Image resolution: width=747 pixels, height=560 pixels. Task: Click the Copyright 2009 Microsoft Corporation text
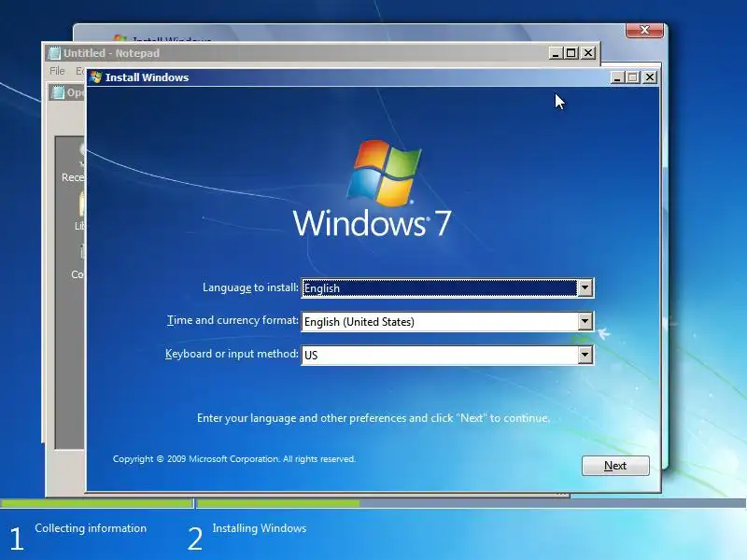(234, 459)
